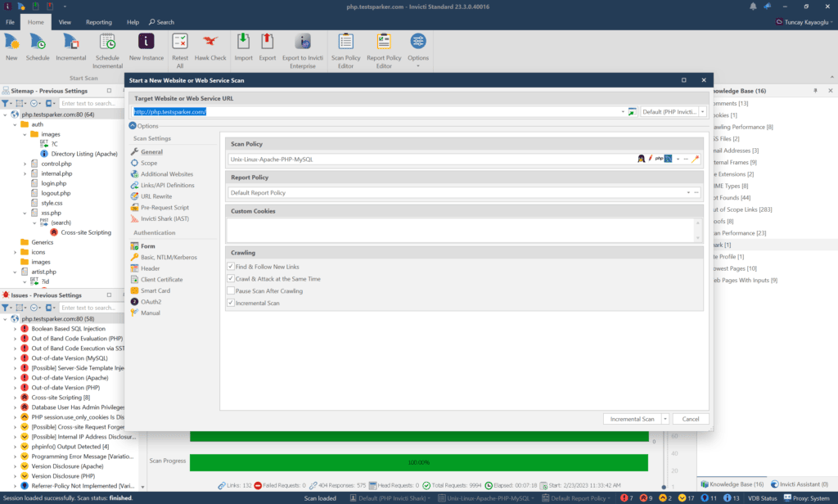Click the green Scan Progress bar
Screen dimensions: 838x504
417,462
